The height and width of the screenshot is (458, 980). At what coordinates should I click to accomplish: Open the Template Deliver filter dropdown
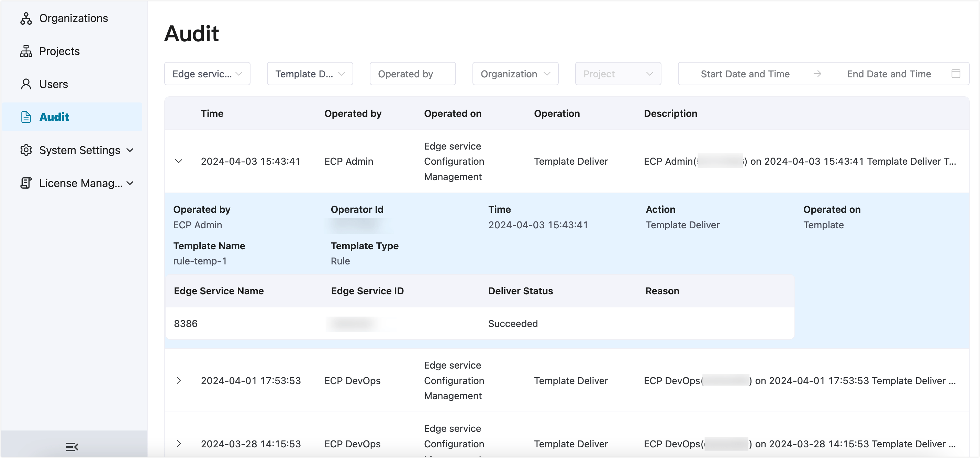point(310,74)
